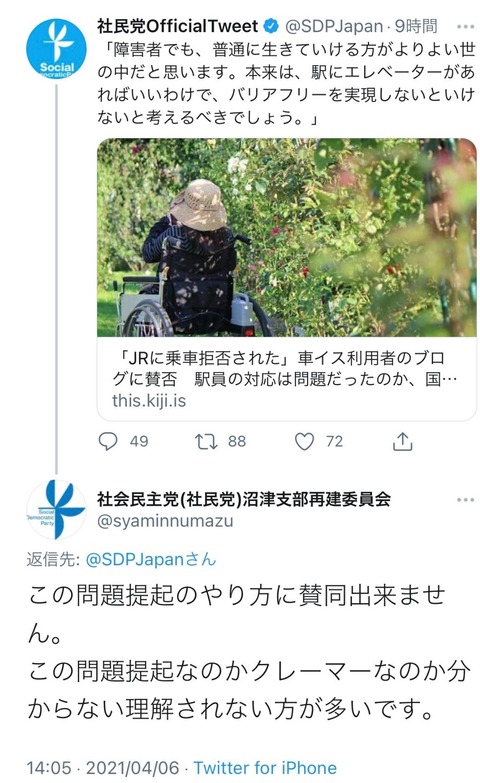This screenshot has width=480, height=783.
Task: Open syaminnumazu profile avatar
Action: (x=56, y=509)
